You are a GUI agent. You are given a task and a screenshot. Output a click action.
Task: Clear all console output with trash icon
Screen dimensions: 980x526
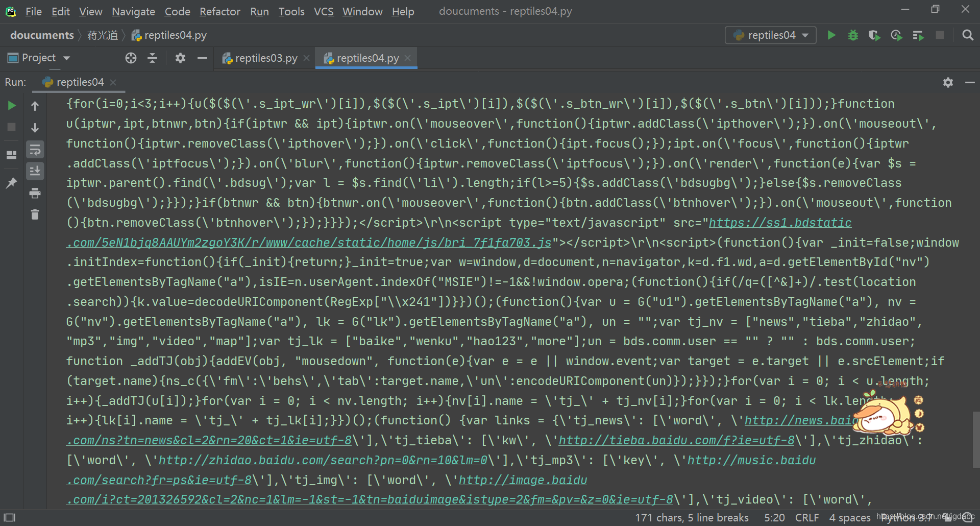pyautogui.click(x=35, y=214)
